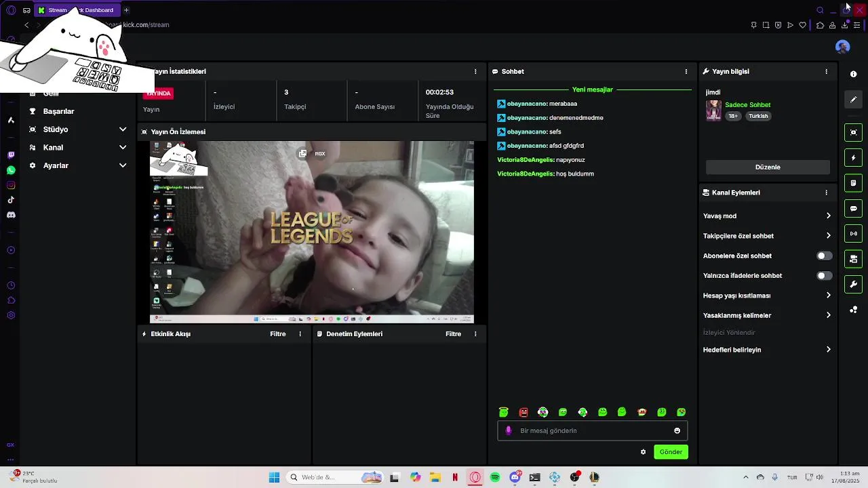Open Sohbet panel three-dot menu
This screenshot has width=868, height=488.
tap(686, 71)
